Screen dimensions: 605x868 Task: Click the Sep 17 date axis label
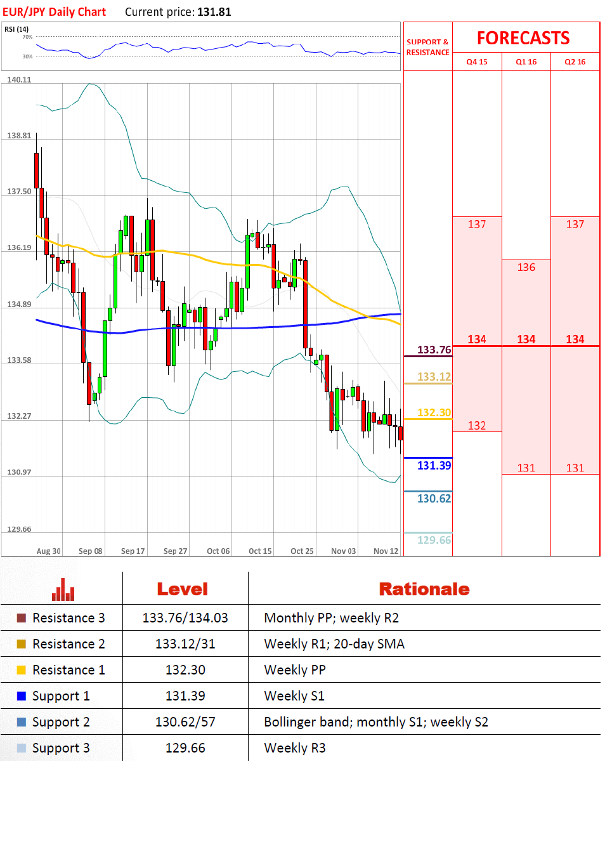(133, 551)
